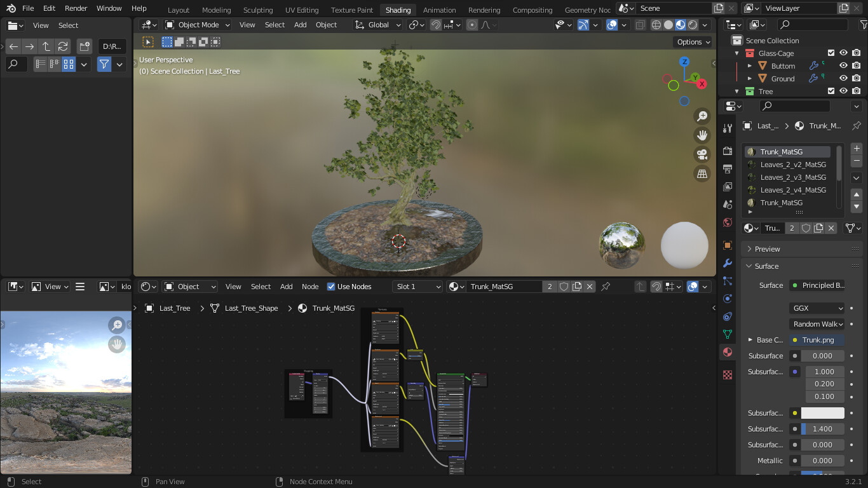
Task: Click the Subsurface color white swatch
Action: pos(822,413)
